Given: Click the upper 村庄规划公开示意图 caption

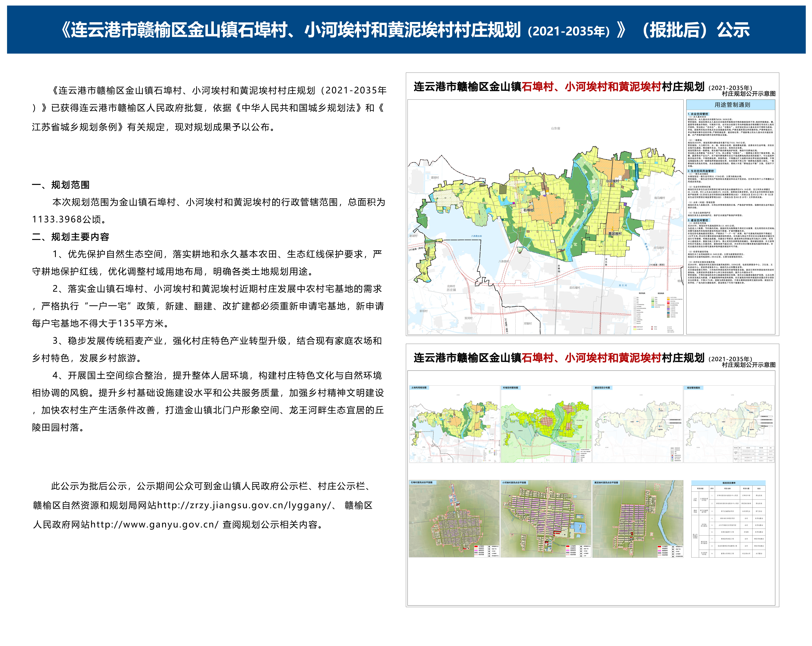Looking at the screenshot, I should click(749, 94).
